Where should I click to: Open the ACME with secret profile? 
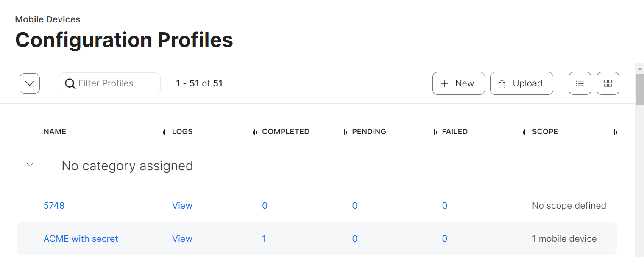(81, 239)
